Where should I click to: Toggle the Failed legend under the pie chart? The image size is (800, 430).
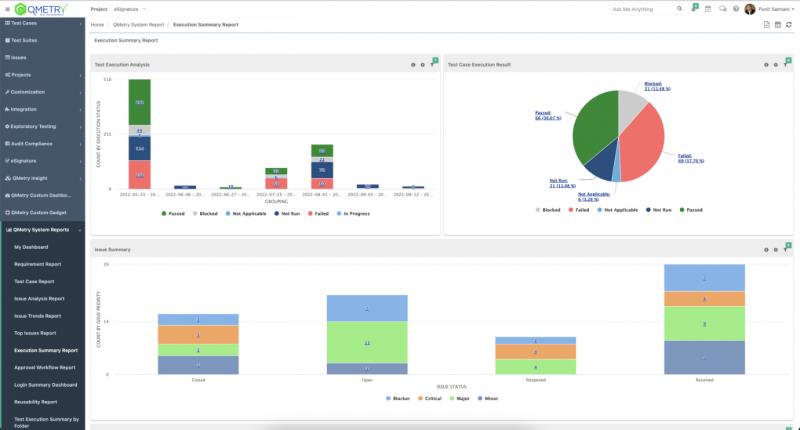point(571,210)
